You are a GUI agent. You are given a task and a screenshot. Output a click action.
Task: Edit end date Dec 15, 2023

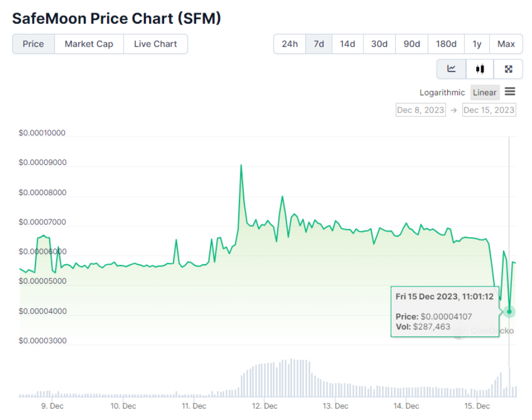[489, 110]
